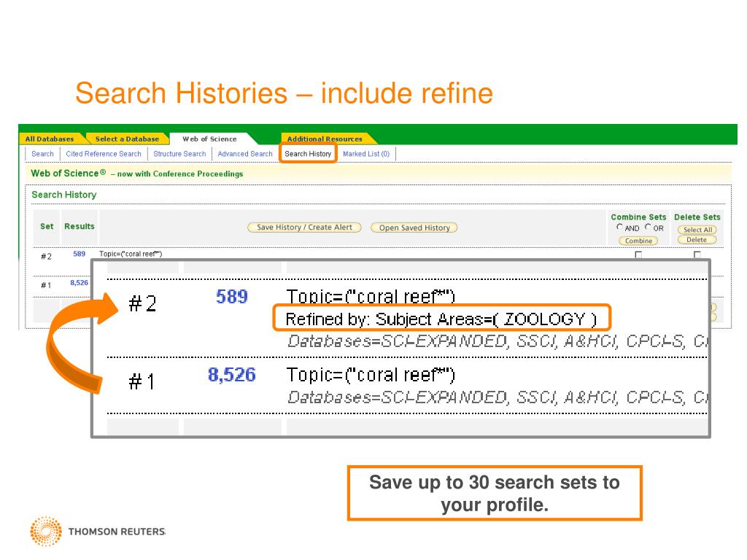Viewport: 747px width, 560px height.
Task: Select the OR combine radio button
Action: (x=648, y=227)
